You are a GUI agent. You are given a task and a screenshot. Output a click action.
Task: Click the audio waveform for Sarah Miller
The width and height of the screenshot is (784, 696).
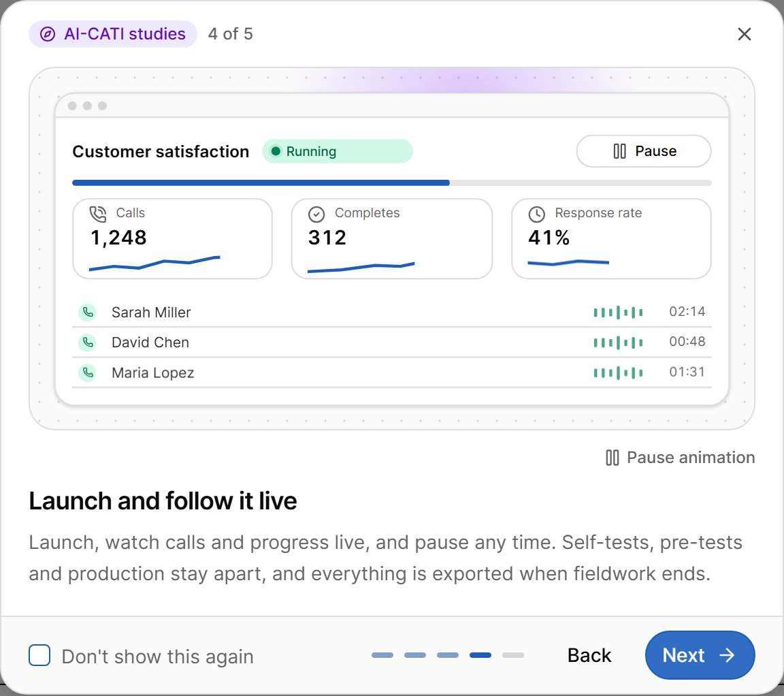pyautogui.click(x=618, y=312)
